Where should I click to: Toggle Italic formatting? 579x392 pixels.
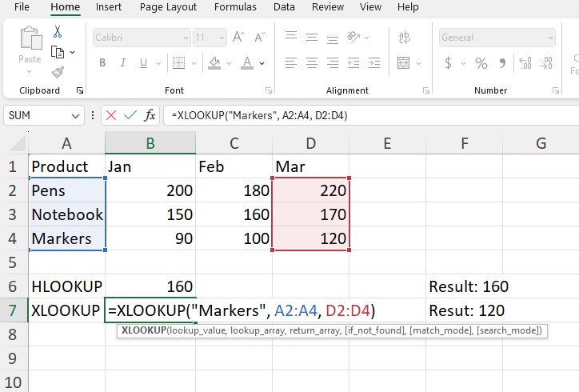124,63
